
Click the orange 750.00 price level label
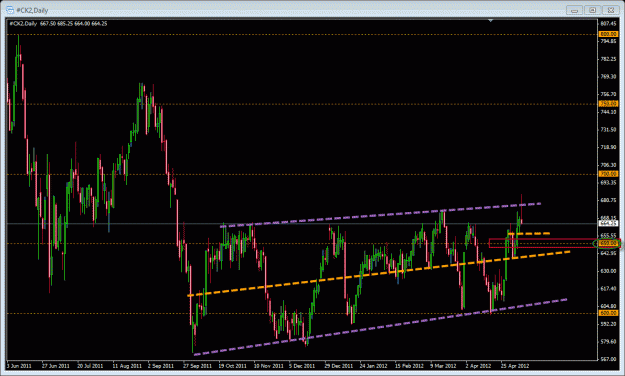tap(608, 104)
